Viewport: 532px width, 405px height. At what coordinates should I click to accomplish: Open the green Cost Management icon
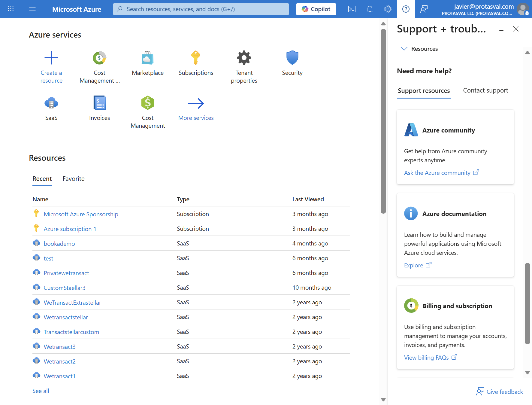(148, 103)
